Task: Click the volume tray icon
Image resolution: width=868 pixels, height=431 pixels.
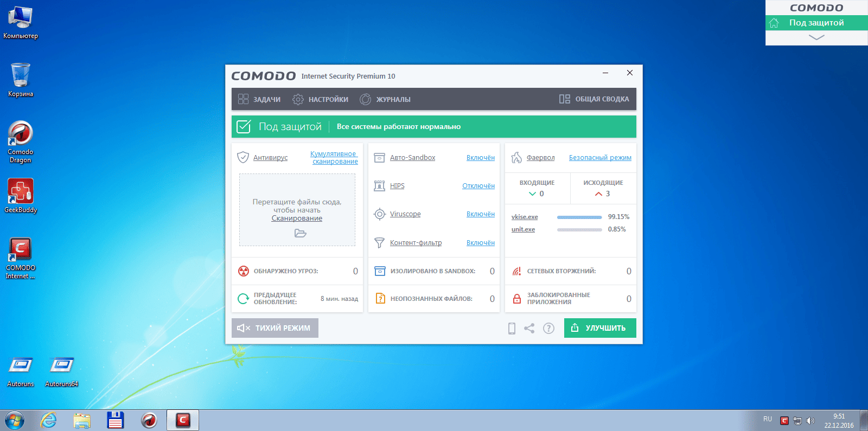Action: [x=810, y=421]
